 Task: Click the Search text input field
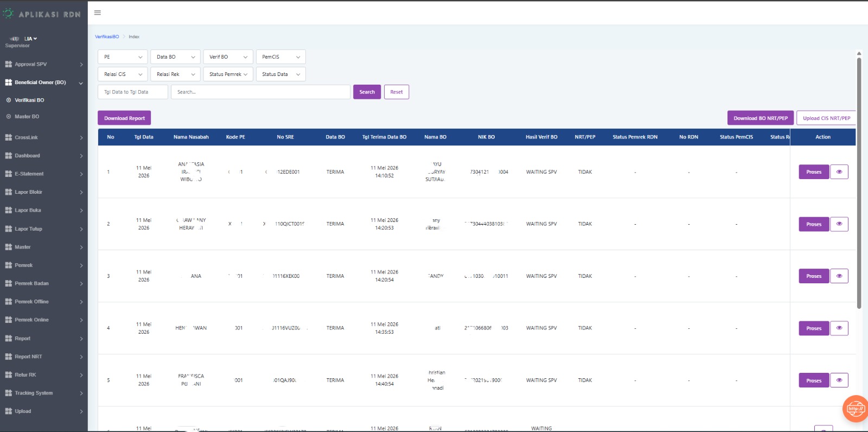260,92
